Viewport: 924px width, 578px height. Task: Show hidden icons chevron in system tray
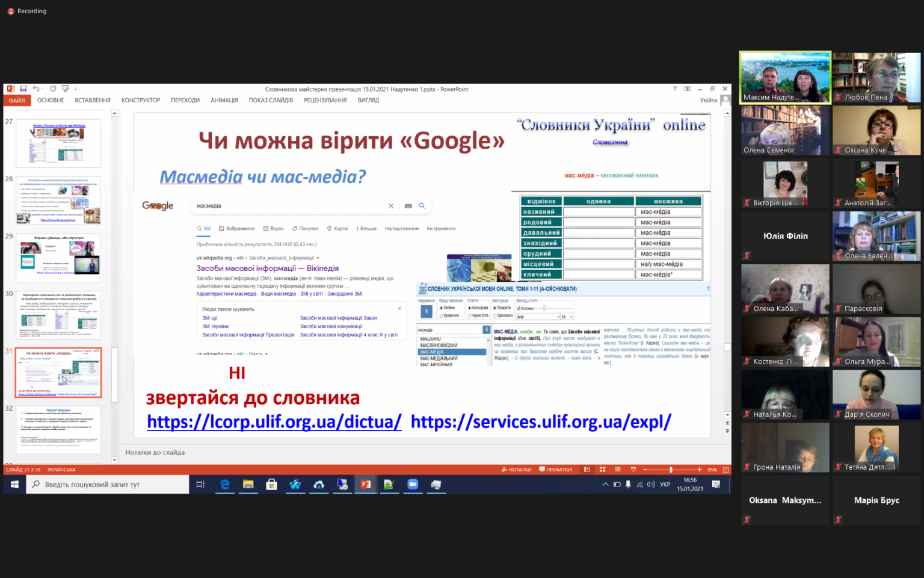coord(605,484)
